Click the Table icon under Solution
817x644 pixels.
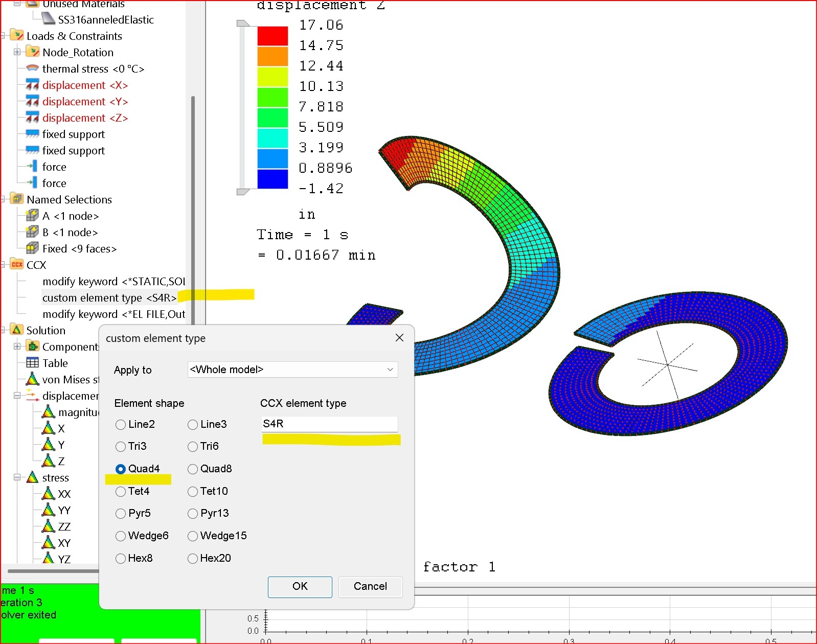pos(32,363)
